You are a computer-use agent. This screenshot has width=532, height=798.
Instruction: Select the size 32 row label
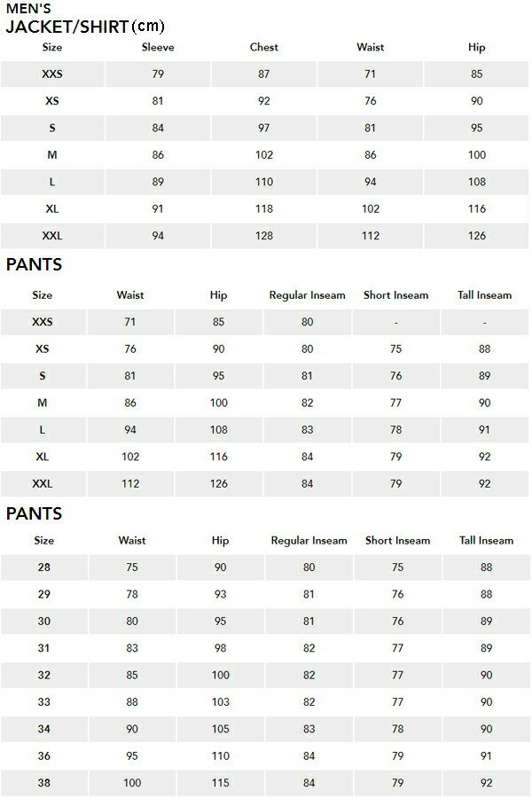click(44, 676)
